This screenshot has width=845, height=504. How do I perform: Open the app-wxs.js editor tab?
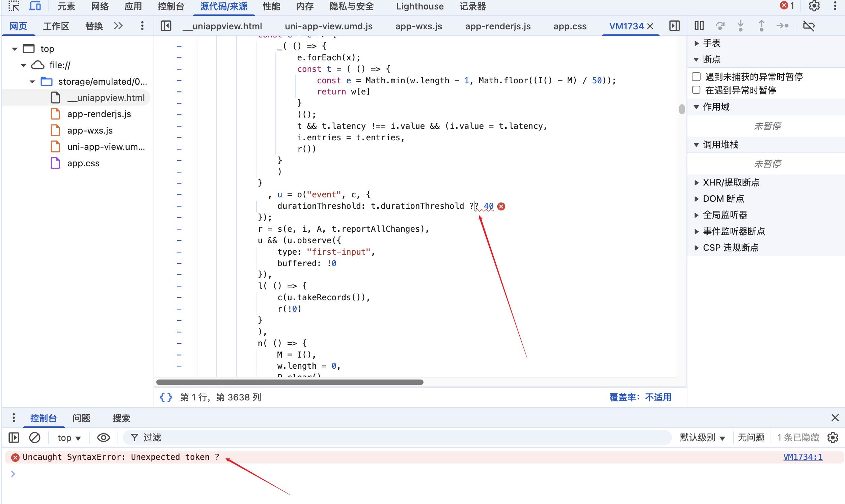[418, 26]
